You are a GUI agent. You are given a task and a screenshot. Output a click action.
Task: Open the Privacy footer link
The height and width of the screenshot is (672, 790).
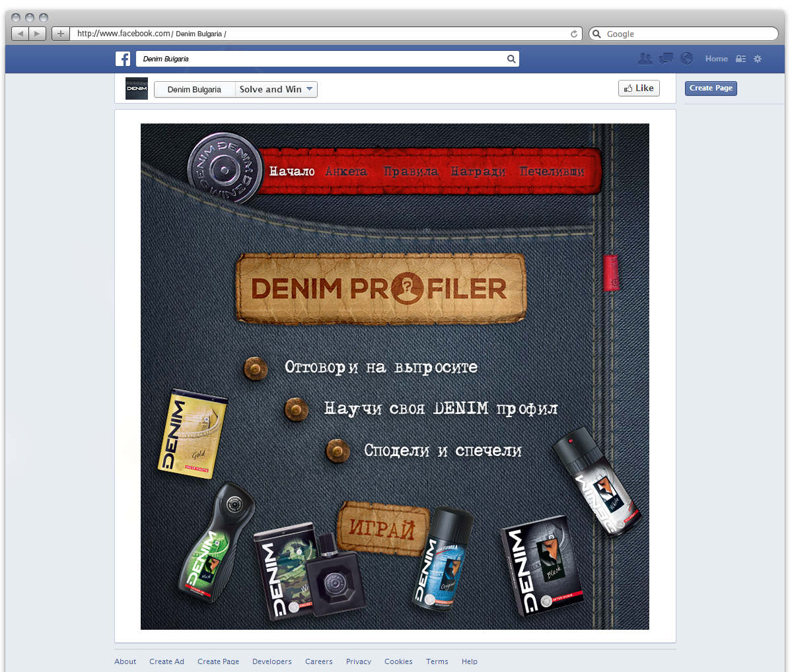coord(359,661)
